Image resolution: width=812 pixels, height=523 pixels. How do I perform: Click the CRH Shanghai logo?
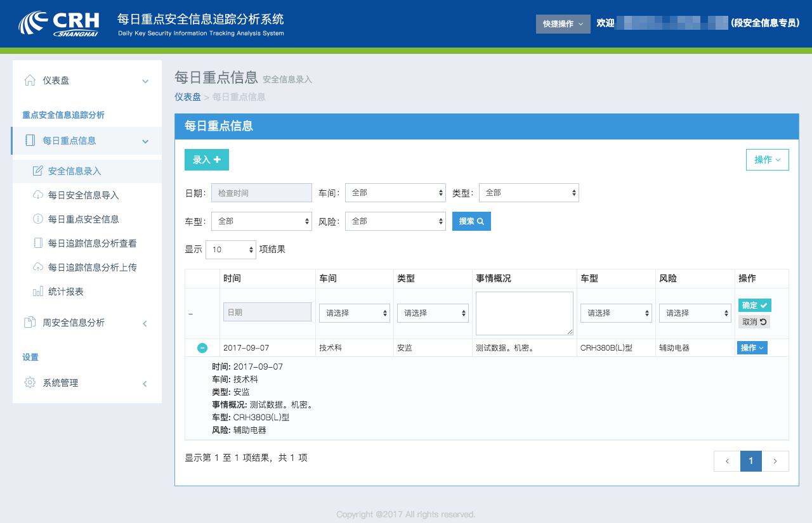click(x=58, y=23)
